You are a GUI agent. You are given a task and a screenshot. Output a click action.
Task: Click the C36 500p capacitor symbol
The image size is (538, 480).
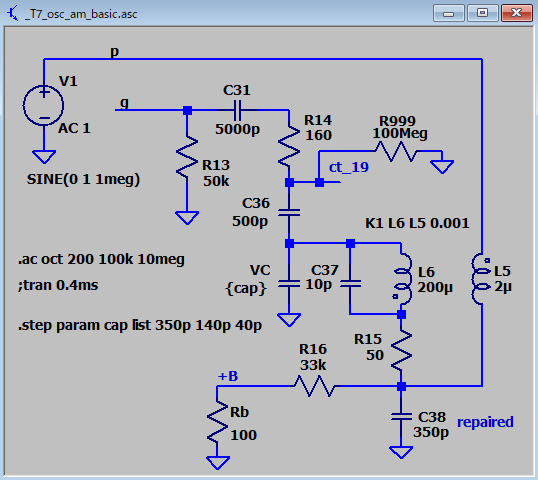click(x=289, y=213)
